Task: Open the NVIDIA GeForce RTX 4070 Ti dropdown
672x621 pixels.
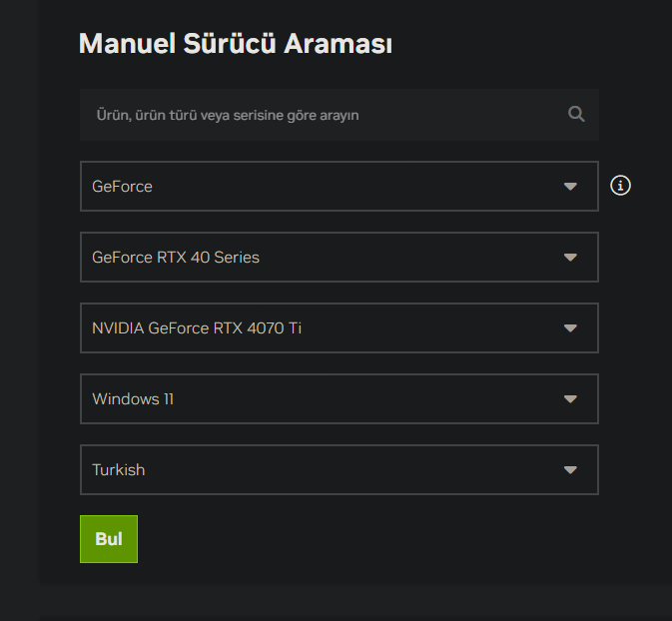Action: click(339, 327)
